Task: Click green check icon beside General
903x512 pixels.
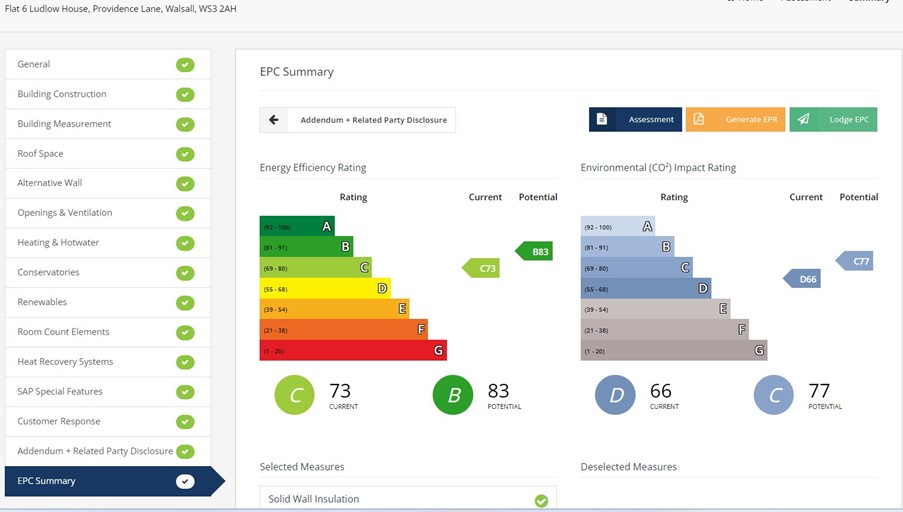Action: 185,65
